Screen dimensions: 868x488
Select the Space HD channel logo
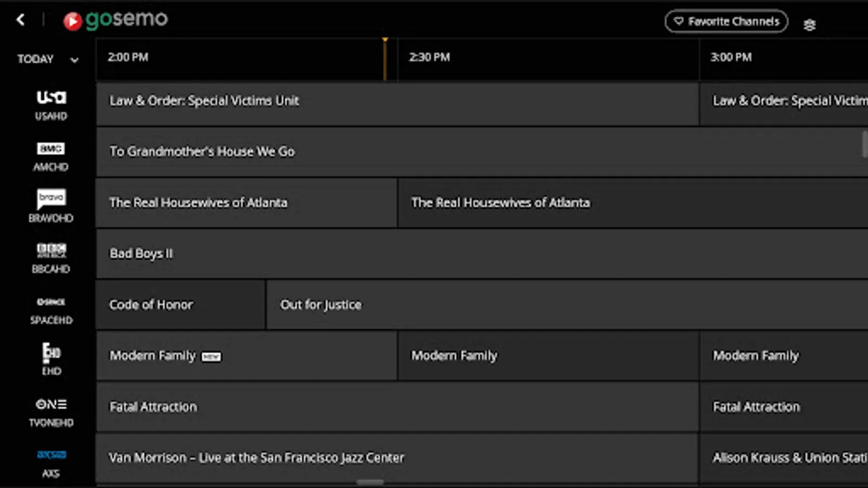pyautogui.click(x=51, y=302)
